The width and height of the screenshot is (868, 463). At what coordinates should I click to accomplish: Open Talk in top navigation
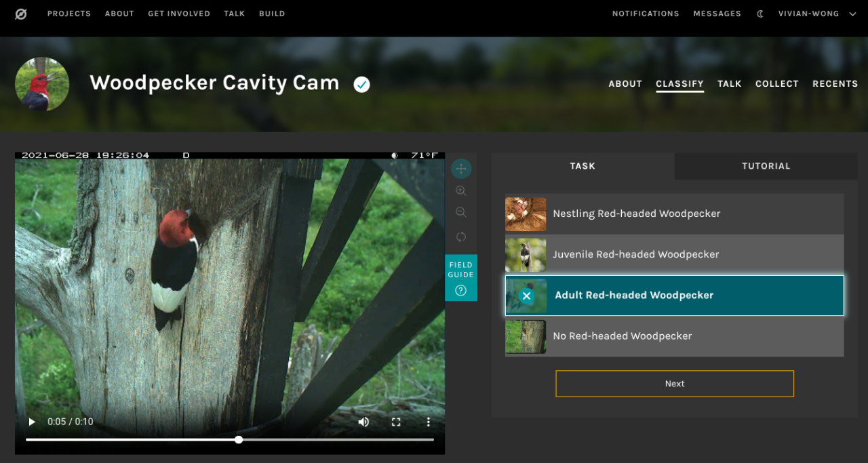[235, 14]
